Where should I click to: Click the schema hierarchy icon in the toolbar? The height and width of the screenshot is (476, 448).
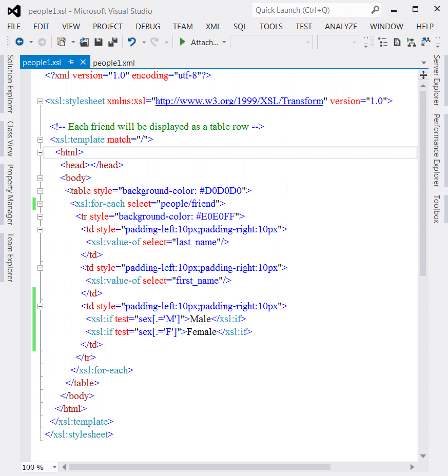tap(411, 42)
